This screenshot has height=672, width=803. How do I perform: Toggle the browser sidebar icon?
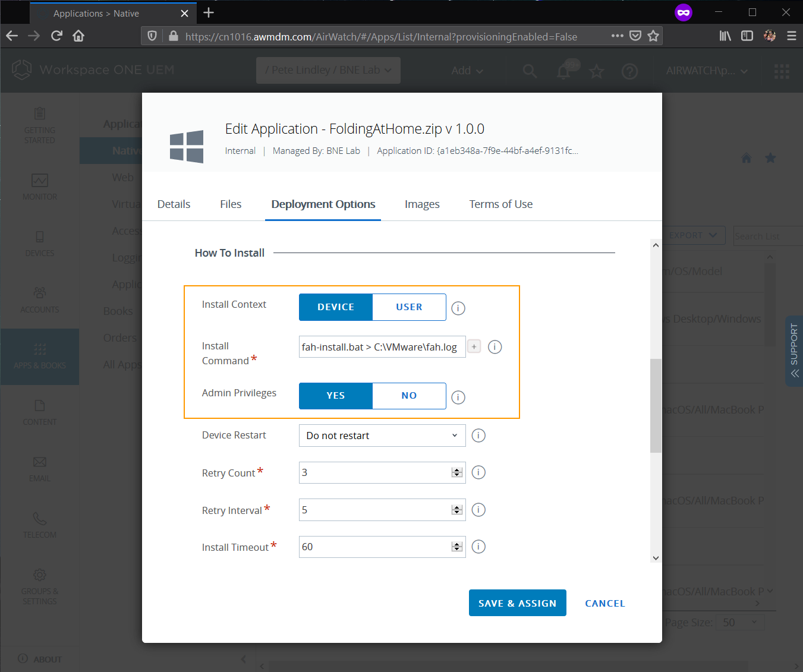pos(747,36)
